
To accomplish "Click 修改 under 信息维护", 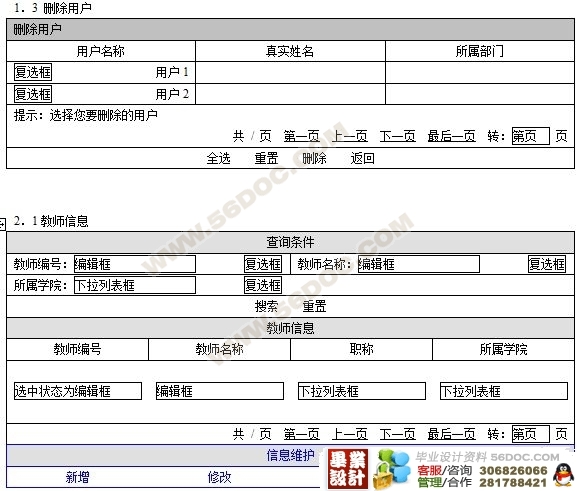I will (219, 477).
